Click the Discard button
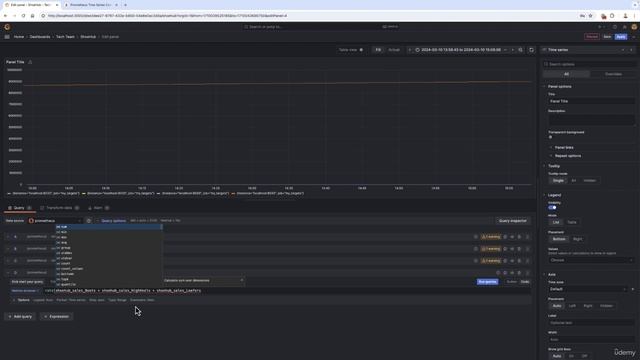The height and width of the screenshot is (360, 640). pyautogui.click(x=591, y=37)
